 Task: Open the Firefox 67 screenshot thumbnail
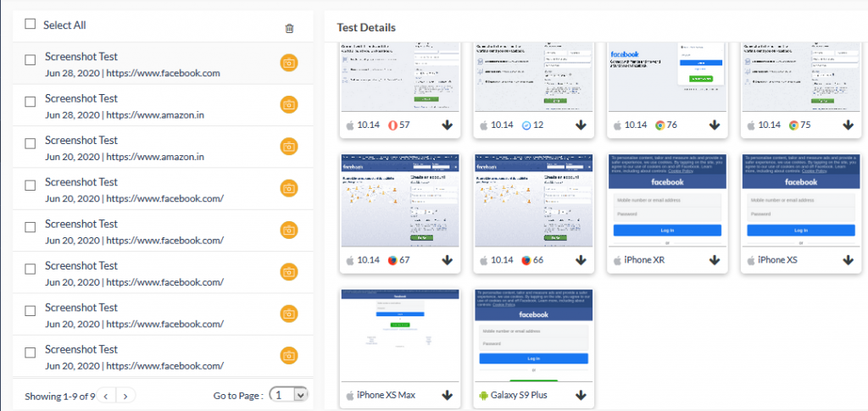pos(400,201)
